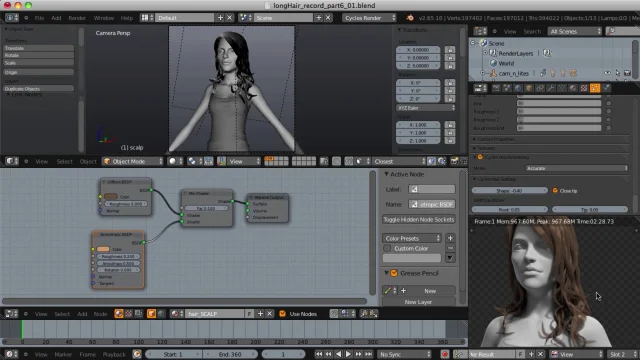Click the pivot point selector icon
640x360 pixels.
coord(194,161)
